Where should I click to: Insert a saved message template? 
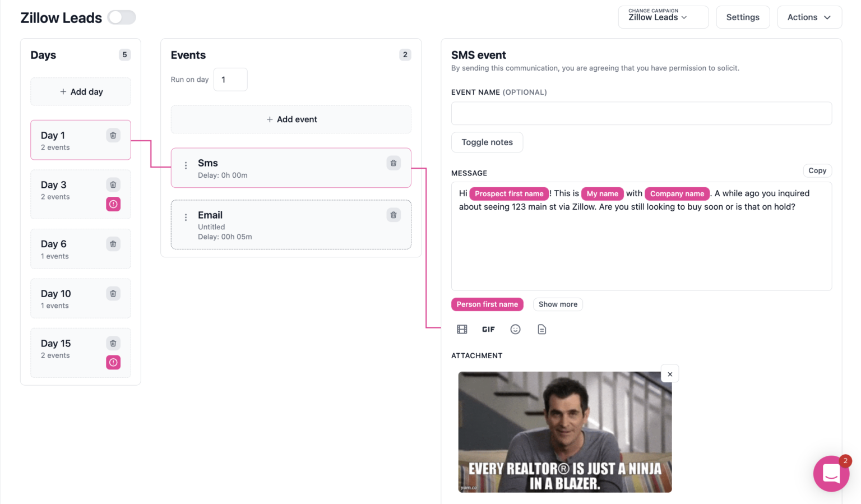pos(541,329)
